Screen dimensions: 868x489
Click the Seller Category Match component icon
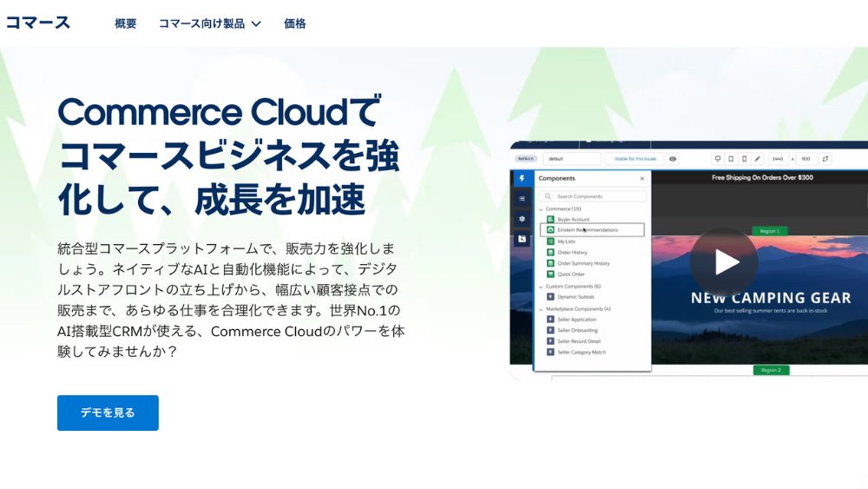550,352
